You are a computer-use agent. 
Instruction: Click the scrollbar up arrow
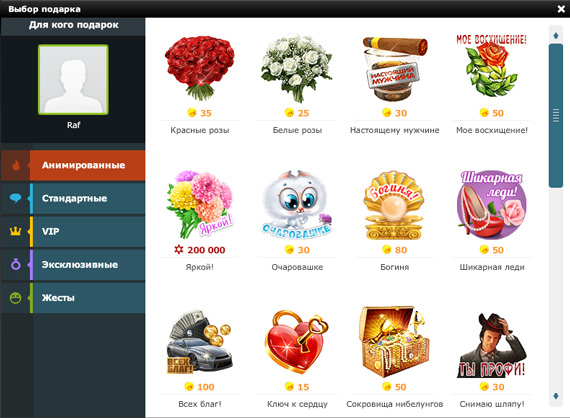[556, 35]
